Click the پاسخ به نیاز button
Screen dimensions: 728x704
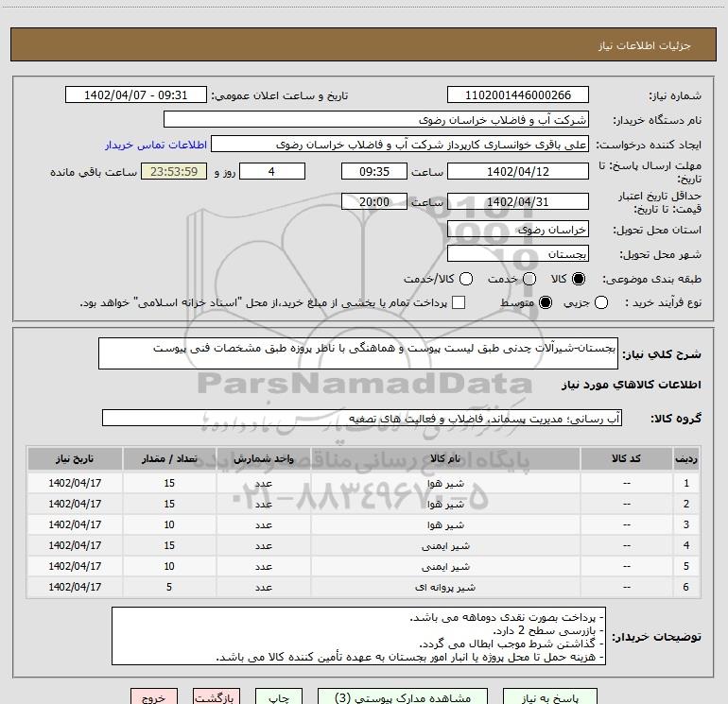549,697
